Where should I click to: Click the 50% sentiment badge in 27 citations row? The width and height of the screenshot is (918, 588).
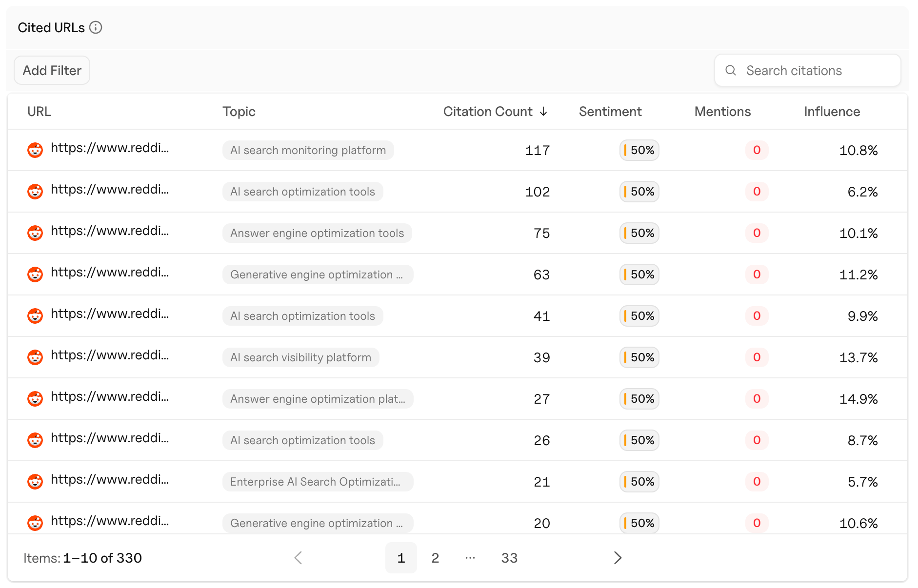(x=639, y=399)
